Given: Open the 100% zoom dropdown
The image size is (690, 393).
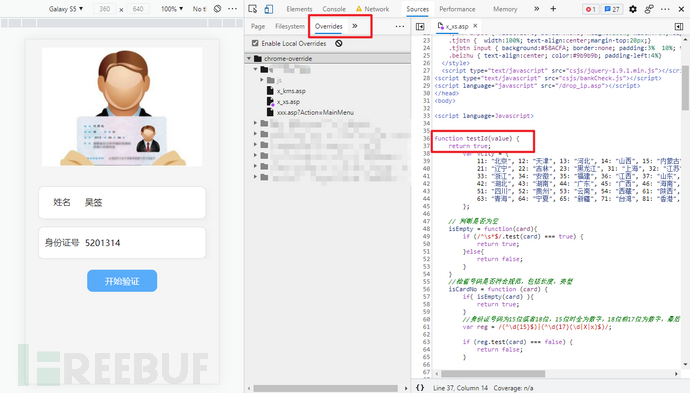Looking at the screenshot, I should pos(172,9).
